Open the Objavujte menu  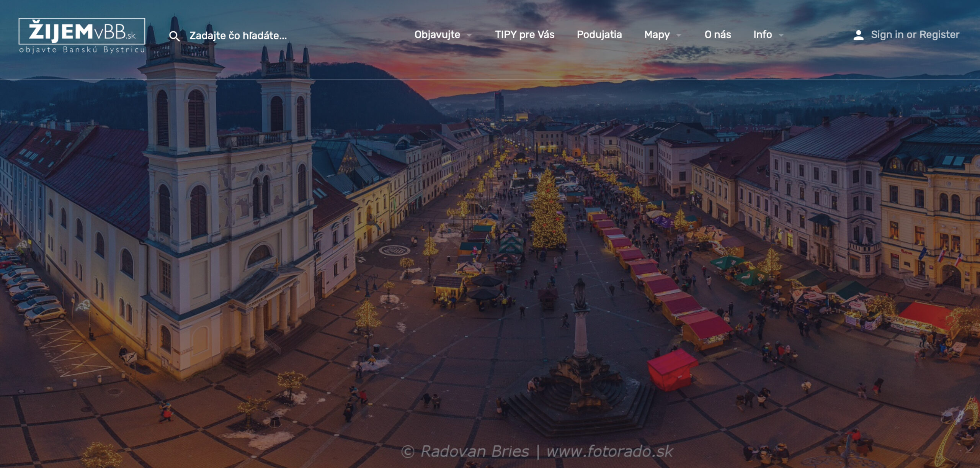click(x=437, y=34)
